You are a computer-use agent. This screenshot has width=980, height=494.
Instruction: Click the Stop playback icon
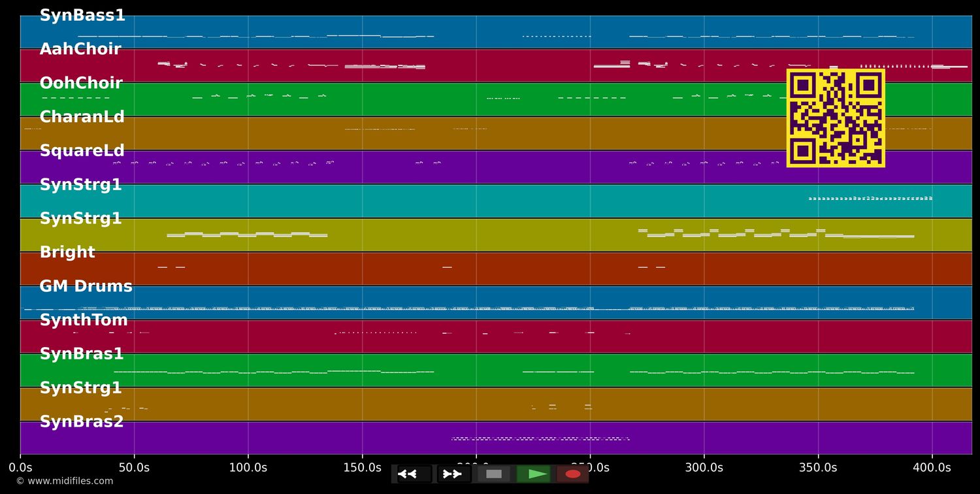click(493, 474)
